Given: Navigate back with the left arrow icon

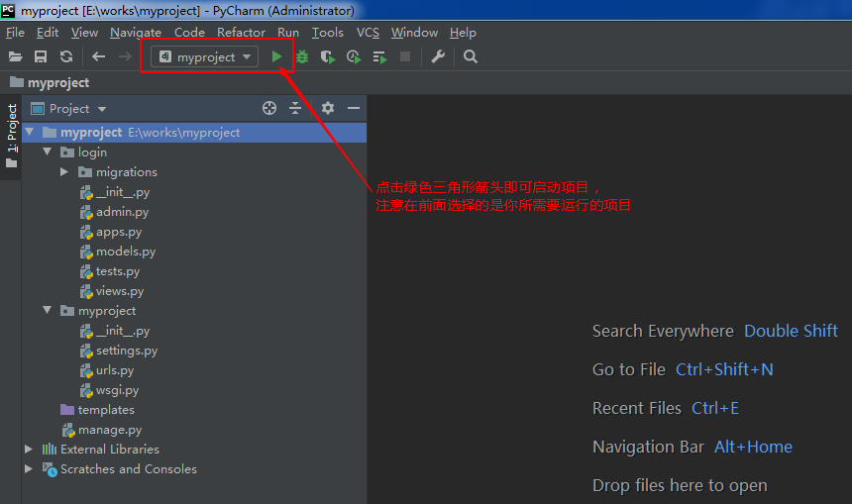Looking at the screenshot, I should tap(98, 56).
